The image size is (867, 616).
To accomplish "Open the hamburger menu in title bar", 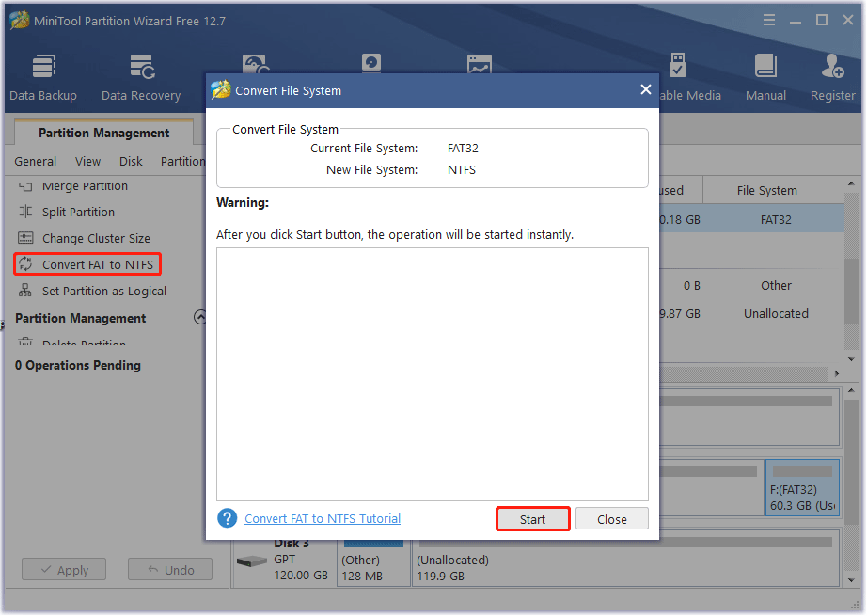I will pos(769,21).
